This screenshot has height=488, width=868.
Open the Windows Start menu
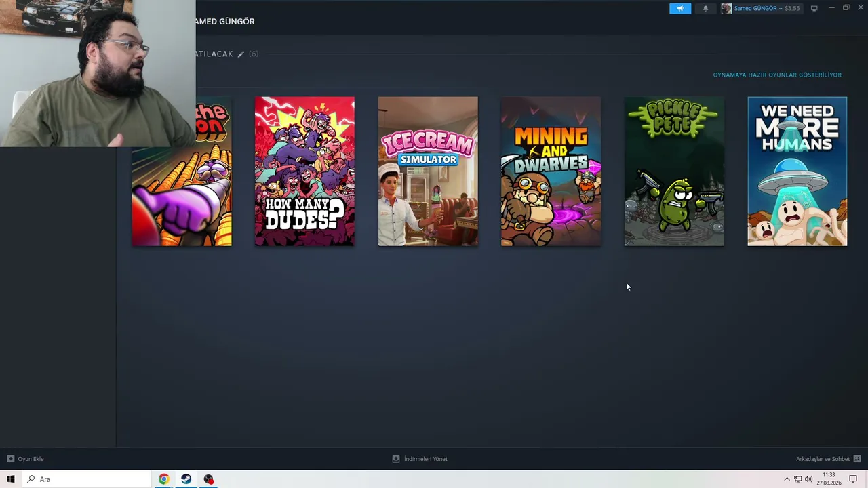click(11, 479)
